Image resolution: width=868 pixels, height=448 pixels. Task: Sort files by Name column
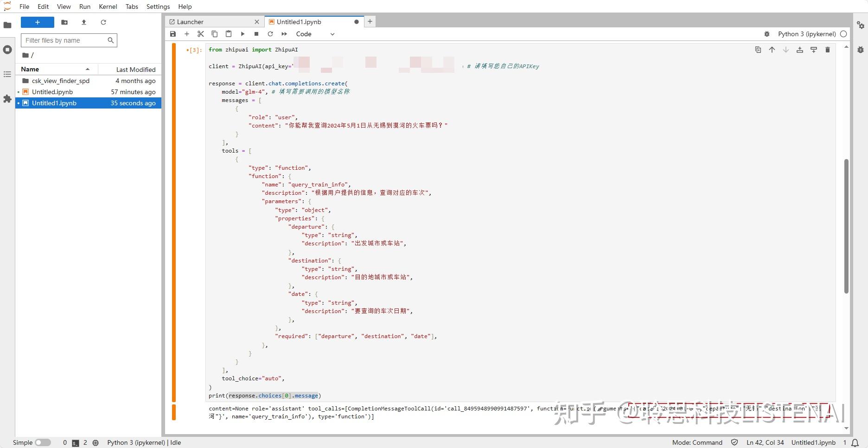[x=56, y=69]
